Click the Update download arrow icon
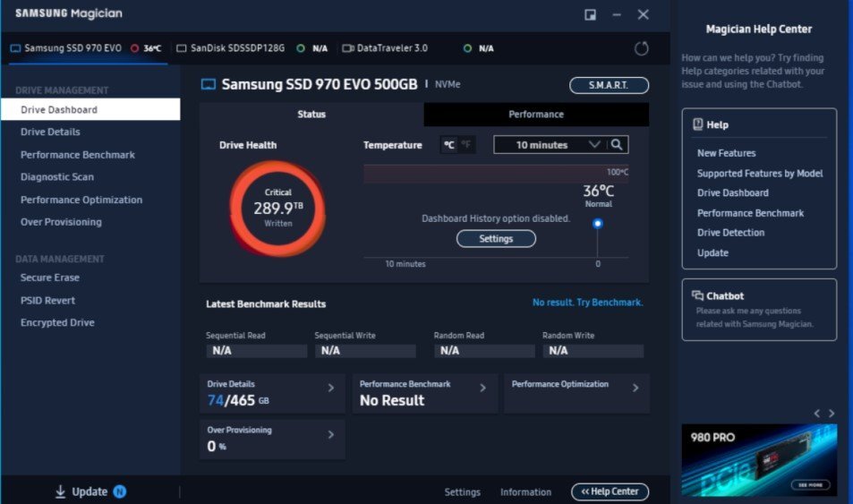Viewport: 853px width, 504px height. coord(60,491)
